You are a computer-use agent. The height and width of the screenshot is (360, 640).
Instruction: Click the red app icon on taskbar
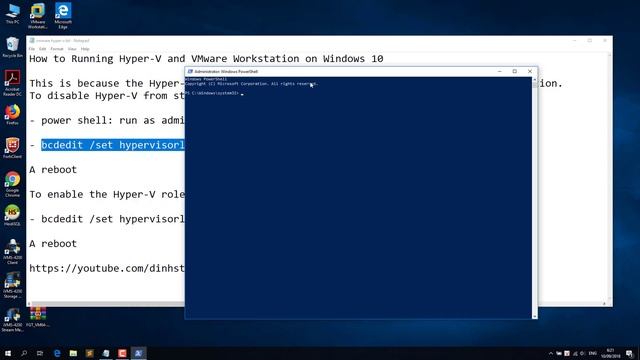[122, 353]
